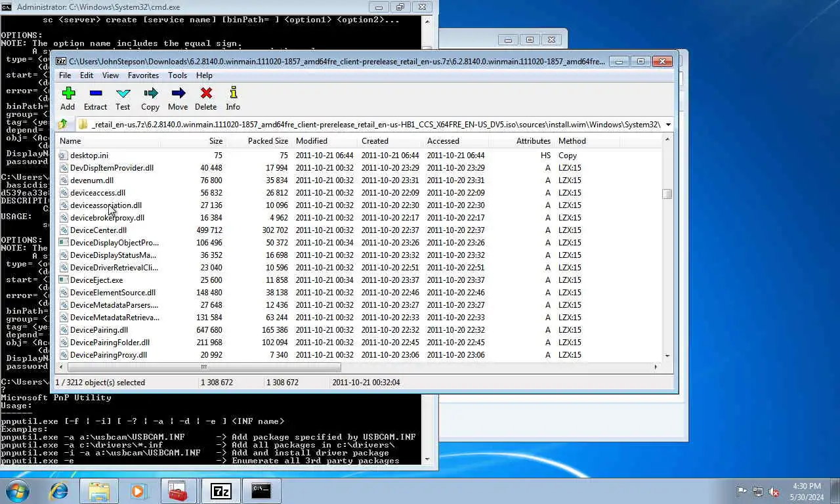This screenshot has height=504, width=840.
Task: Click the Delete toolbar icon
Action: click(206, 93)
